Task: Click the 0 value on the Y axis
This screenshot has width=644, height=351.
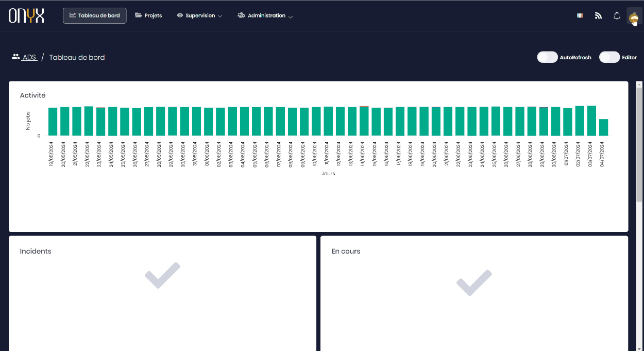Action: (x=39, y=136)
